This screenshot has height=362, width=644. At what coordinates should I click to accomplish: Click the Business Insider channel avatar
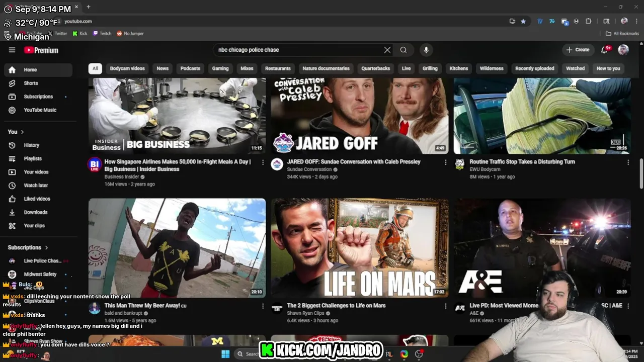pyautogui.click(x=95, y=164)
